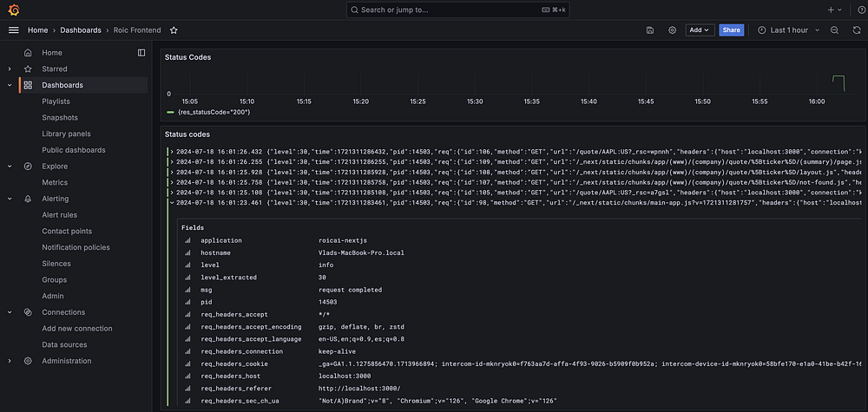Collapse the expanded 16:01:23.461 log row
This screenshot has width=868, height=412.
pos(171,203)
